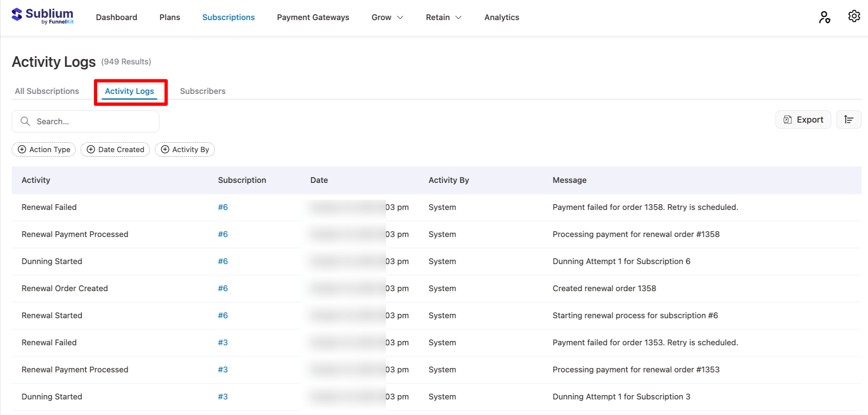Click plus icon on Date Created filter
Screen dimensions: 868x415
(91, 150)
